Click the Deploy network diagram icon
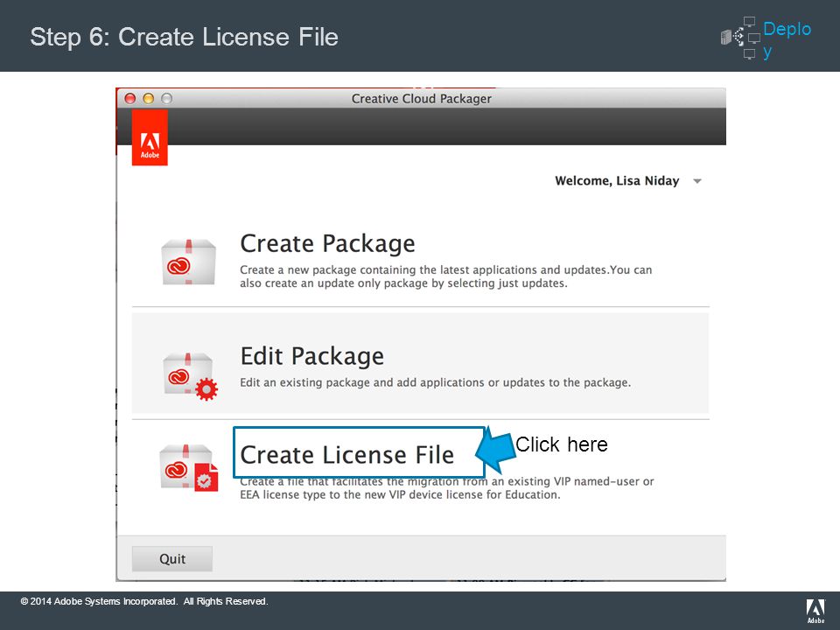This screenshot has height=630, width=840. 740,38
